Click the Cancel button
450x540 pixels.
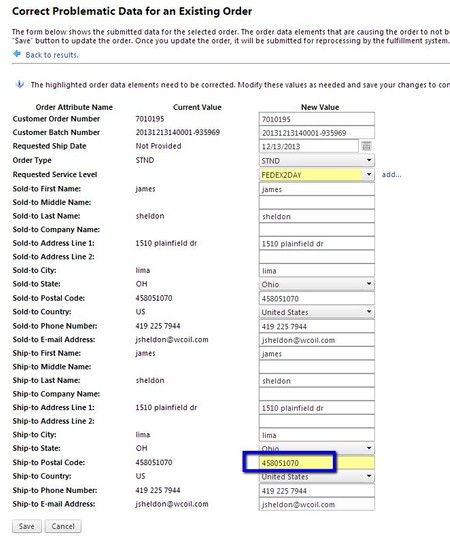pos(63,526)
